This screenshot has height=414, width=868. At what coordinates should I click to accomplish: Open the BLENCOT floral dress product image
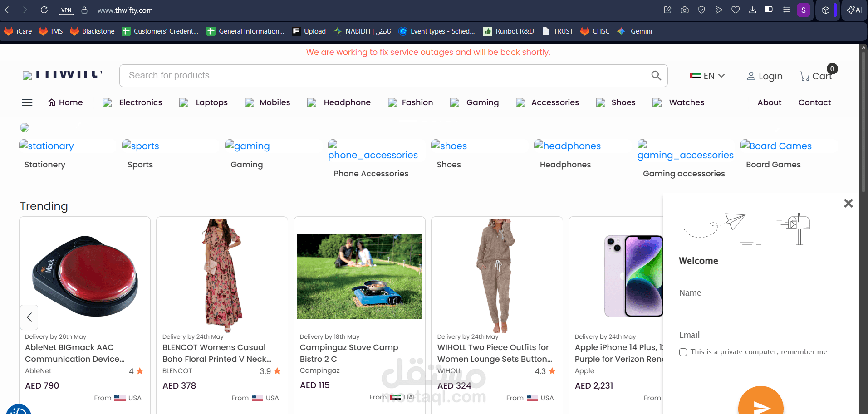pos(222,276)
